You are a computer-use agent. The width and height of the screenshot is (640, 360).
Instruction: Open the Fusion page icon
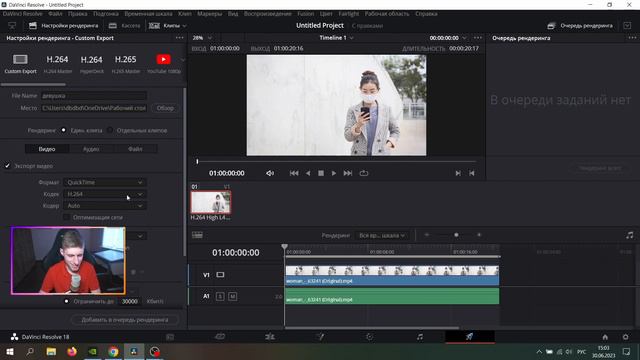(x=320, y=337)
